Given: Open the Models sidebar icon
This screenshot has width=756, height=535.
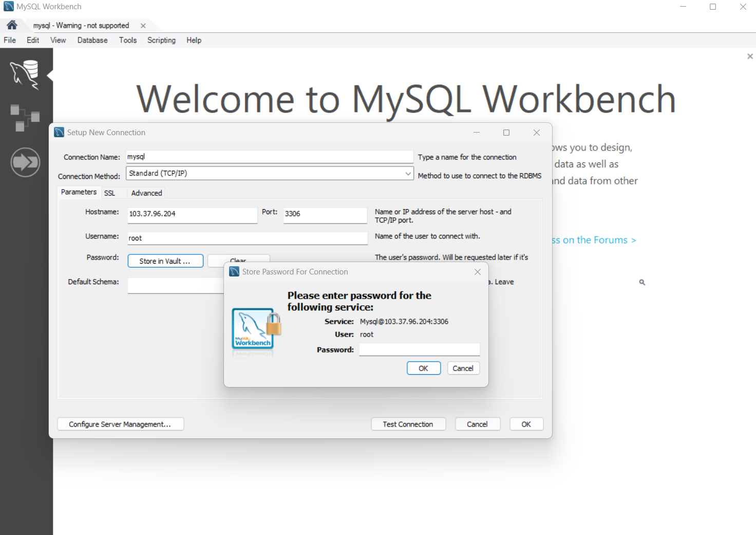Looking at the screenshot, I should pos(25,118).
